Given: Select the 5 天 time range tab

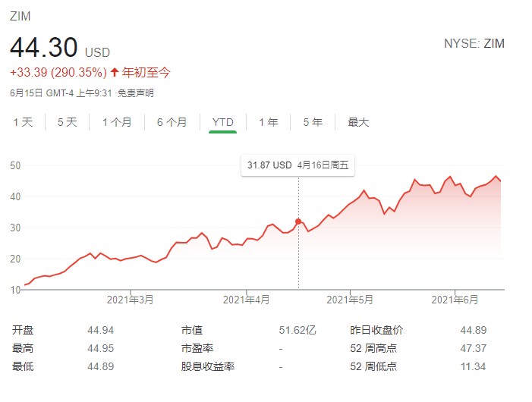Looking at the screenshot, I should (68, 122).
